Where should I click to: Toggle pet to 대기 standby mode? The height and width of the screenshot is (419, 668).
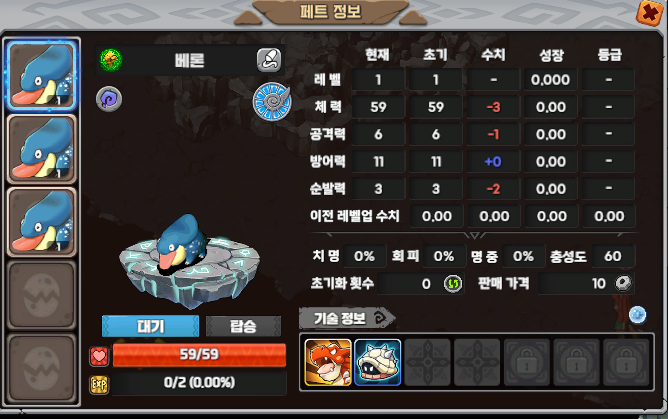click(x=150, y=326)
